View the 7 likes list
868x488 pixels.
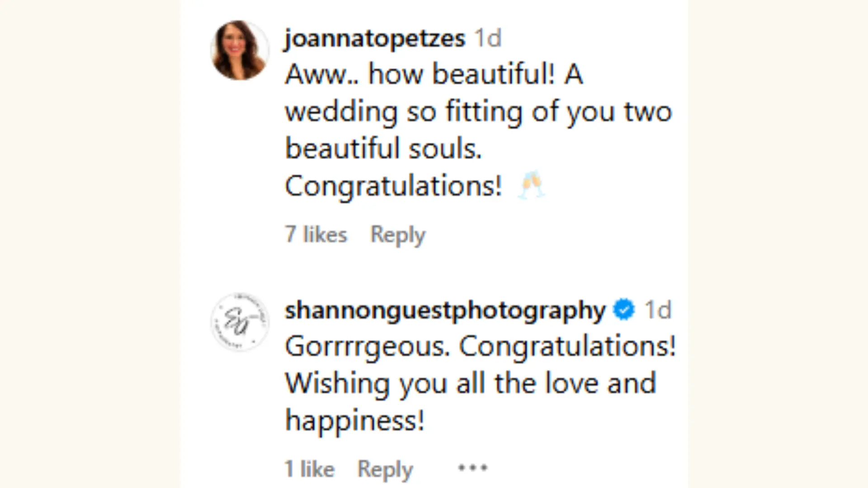(316, 235)
